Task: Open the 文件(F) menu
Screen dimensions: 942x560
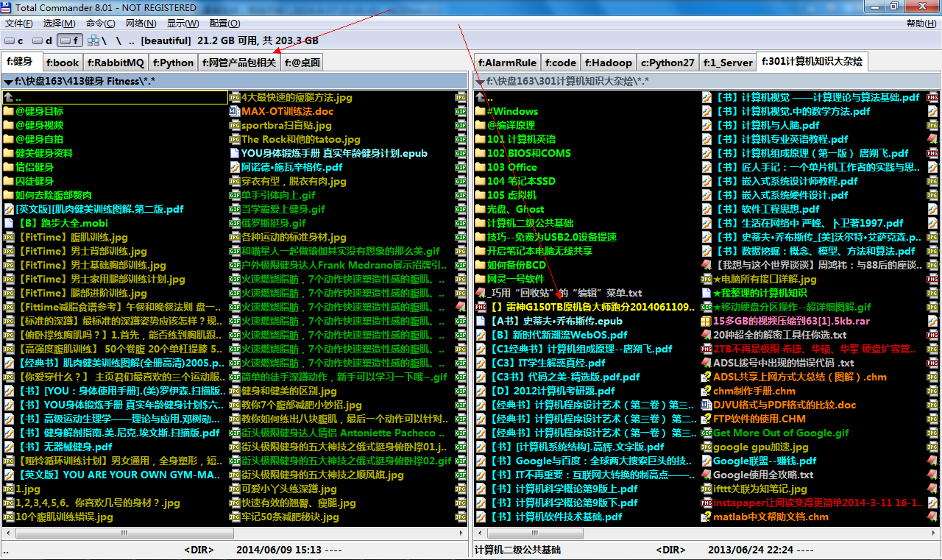Action: (19, 24)
